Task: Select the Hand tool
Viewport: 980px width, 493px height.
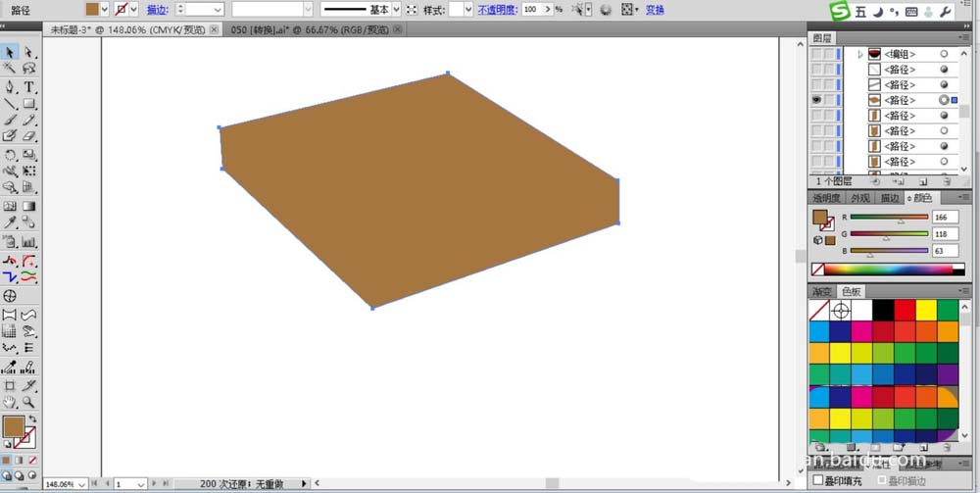Action: (10, 403)
